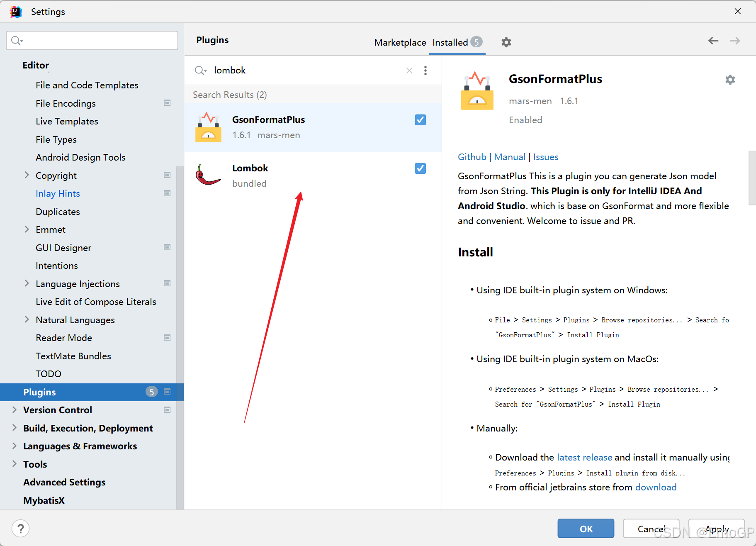Click project-level icon beside Inlay Hints
The image size is (756, 546).
167,193
